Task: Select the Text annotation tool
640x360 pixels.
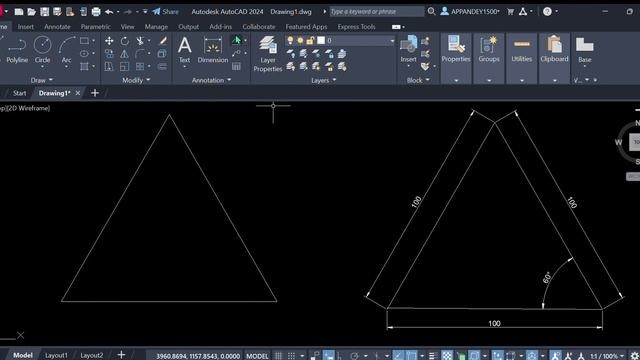Action: pos(184,50)
